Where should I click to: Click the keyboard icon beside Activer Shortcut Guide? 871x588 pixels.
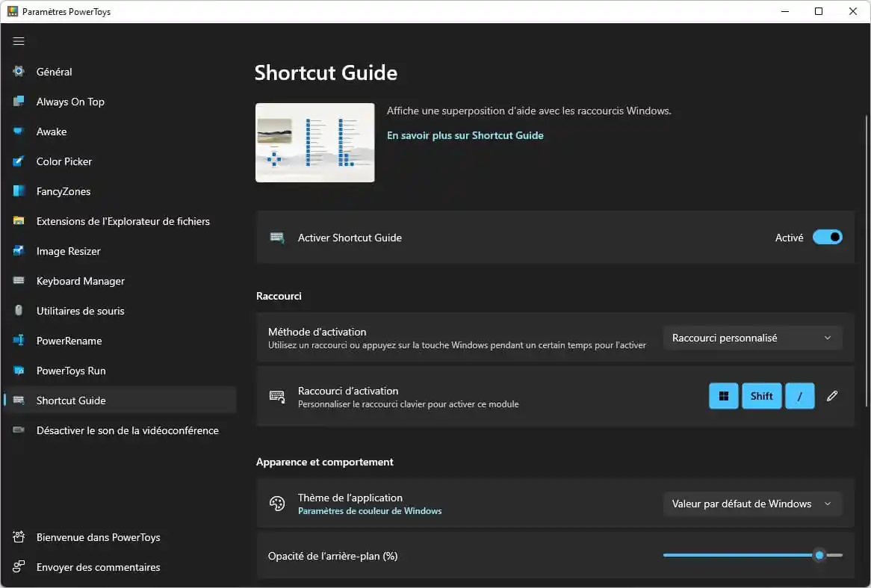tap(276, 238)
